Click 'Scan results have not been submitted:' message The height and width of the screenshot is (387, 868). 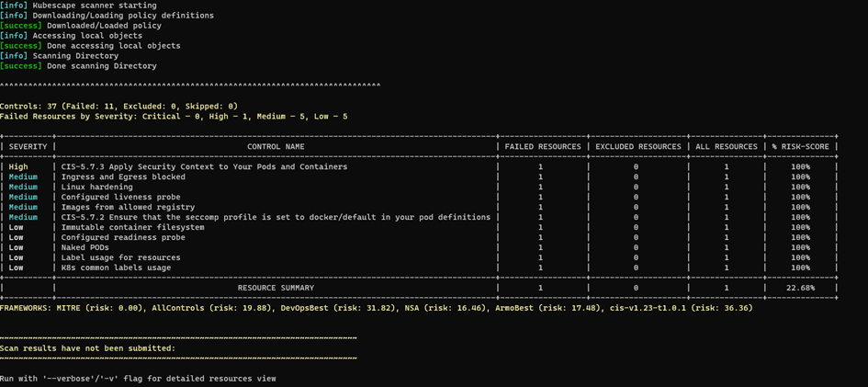(x=87, y=348)
